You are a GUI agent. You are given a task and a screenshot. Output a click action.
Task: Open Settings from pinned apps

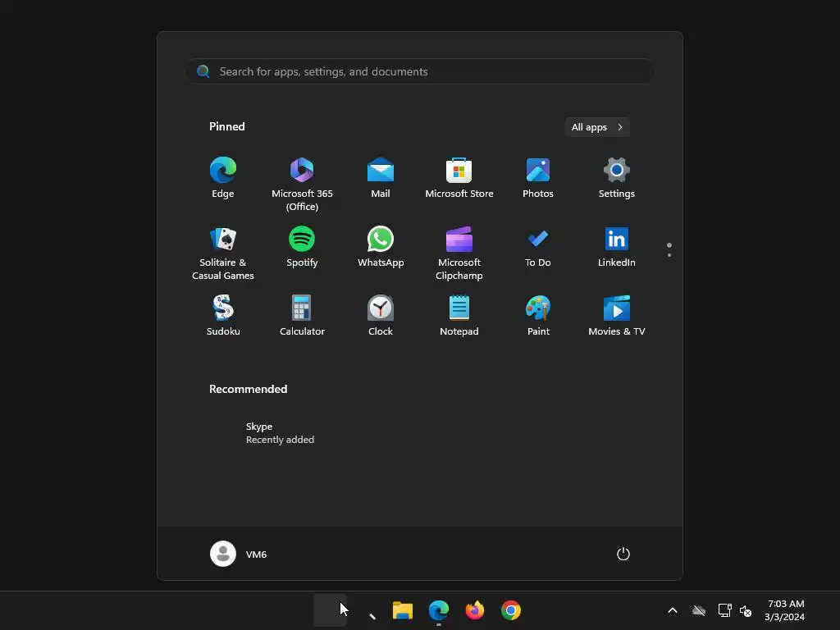coord(617,178)
